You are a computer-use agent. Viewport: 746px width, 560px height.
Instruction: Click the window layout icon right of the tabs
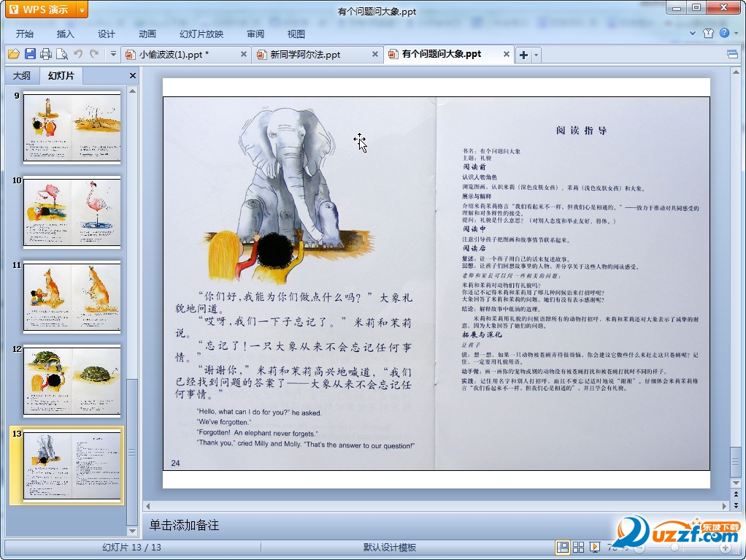(x=733, y=54)
